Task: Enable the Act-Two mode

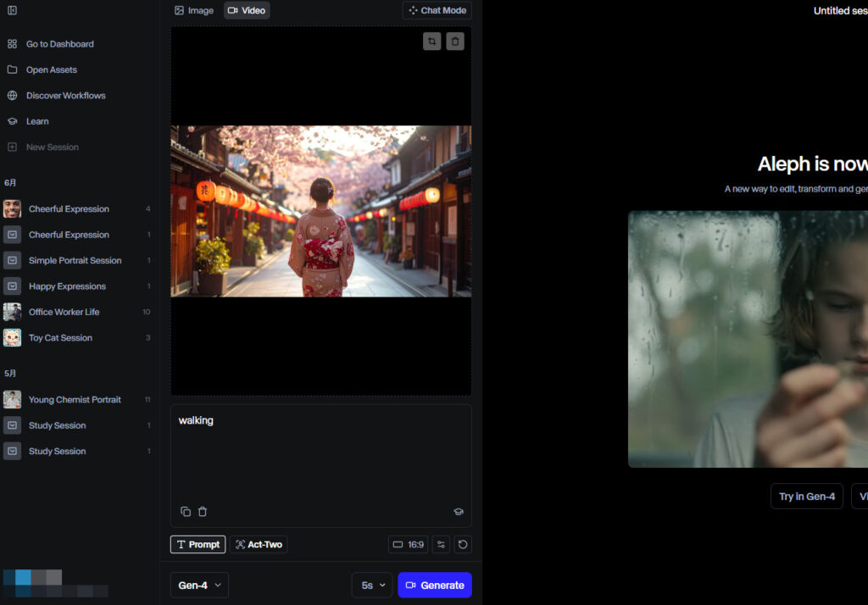Action: pos(259,545)
